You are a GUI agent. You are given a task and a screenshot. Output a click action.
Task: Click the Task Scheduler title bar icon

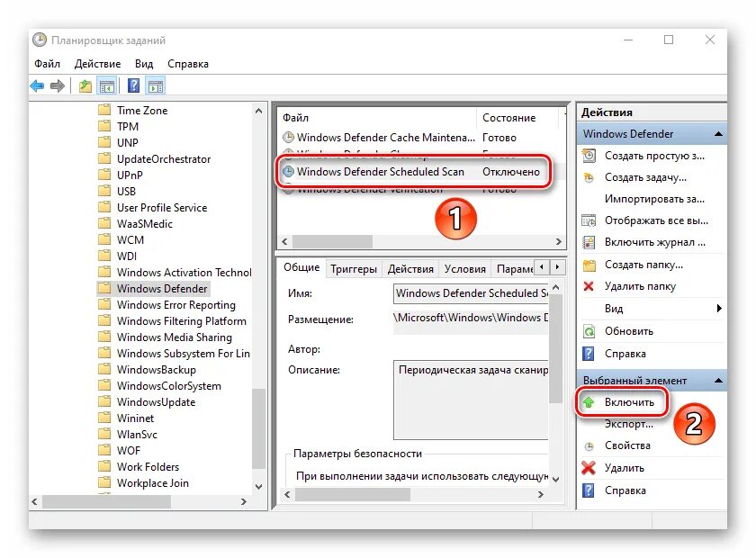coord(40,40)
